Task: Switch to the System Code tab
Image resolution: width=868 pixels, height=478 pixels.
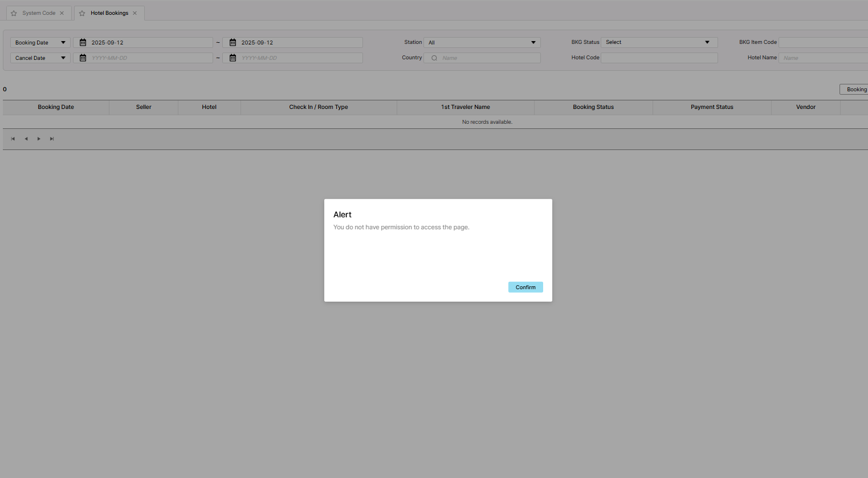Action: (x=39, y=13)
